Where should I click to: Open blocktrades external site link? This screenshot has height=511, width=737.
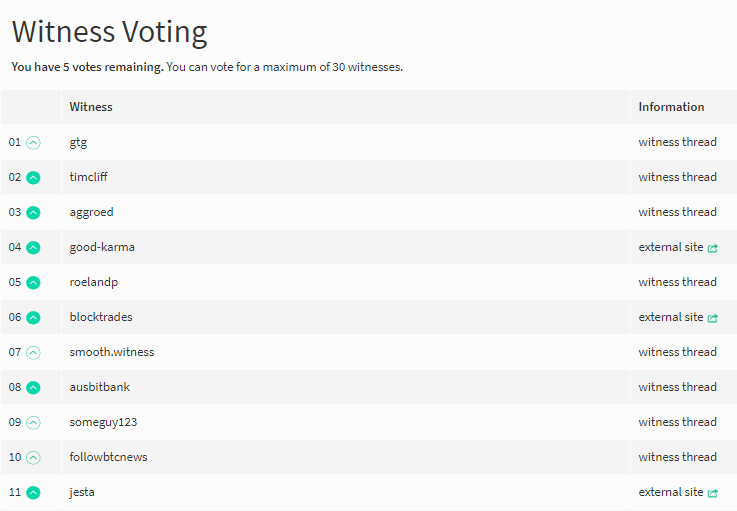point(678,317)
